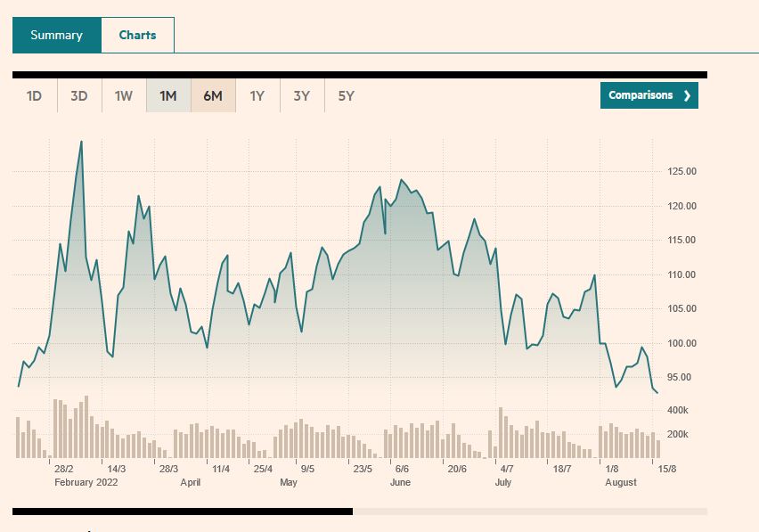Open the Charts tab
The width and height of the screenshot is (759, 532).
click(x=137, y=36)
